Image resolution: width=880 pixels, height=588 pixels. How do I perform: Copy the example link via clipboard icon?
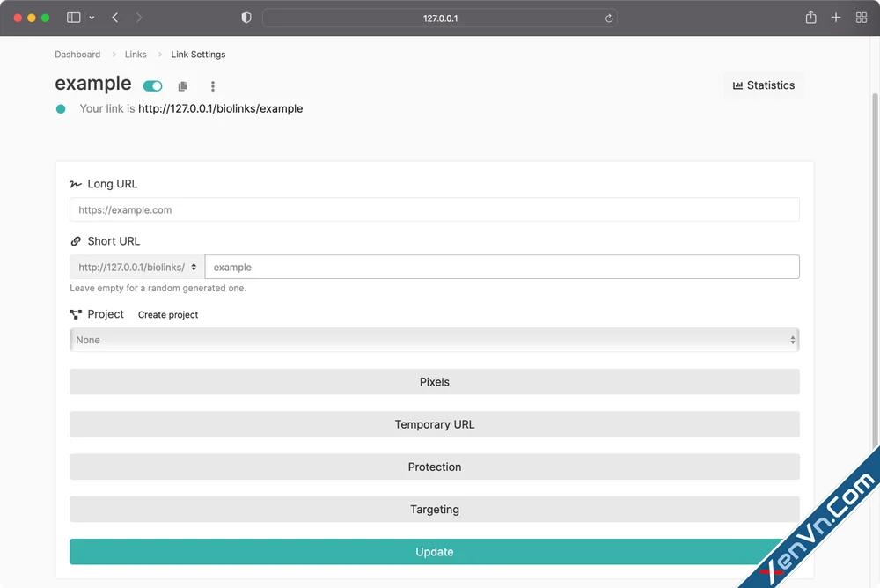[182, 86]
